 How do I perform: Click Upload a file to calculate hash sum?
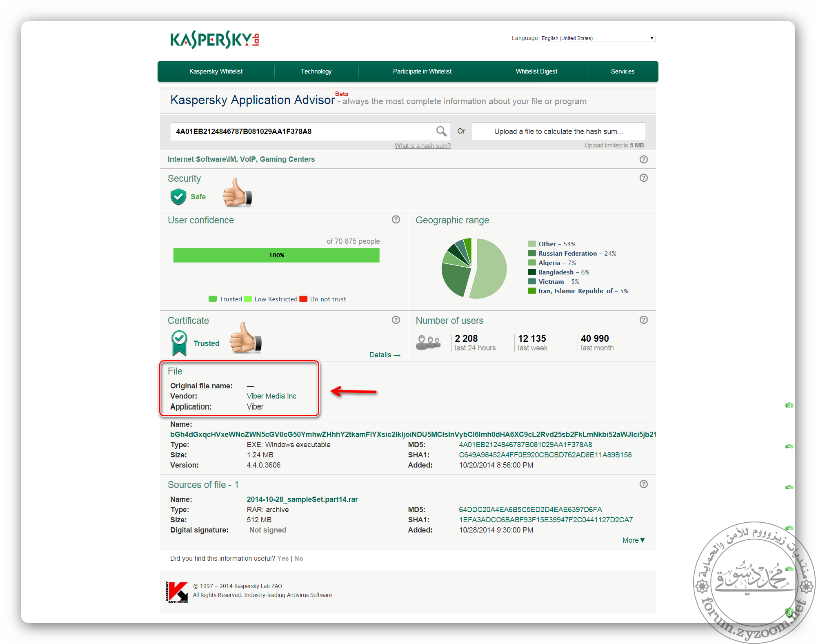558,131
